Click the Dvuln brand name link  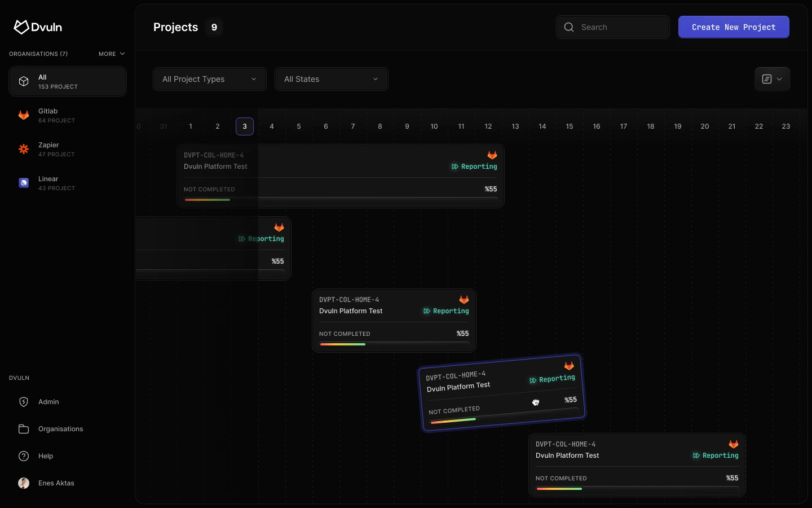47,27
